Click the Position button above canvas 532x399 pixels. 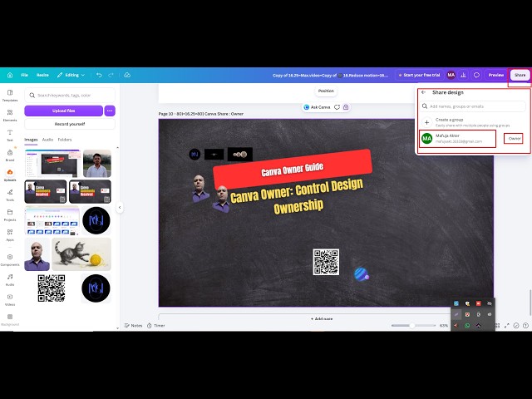(326, 91)
